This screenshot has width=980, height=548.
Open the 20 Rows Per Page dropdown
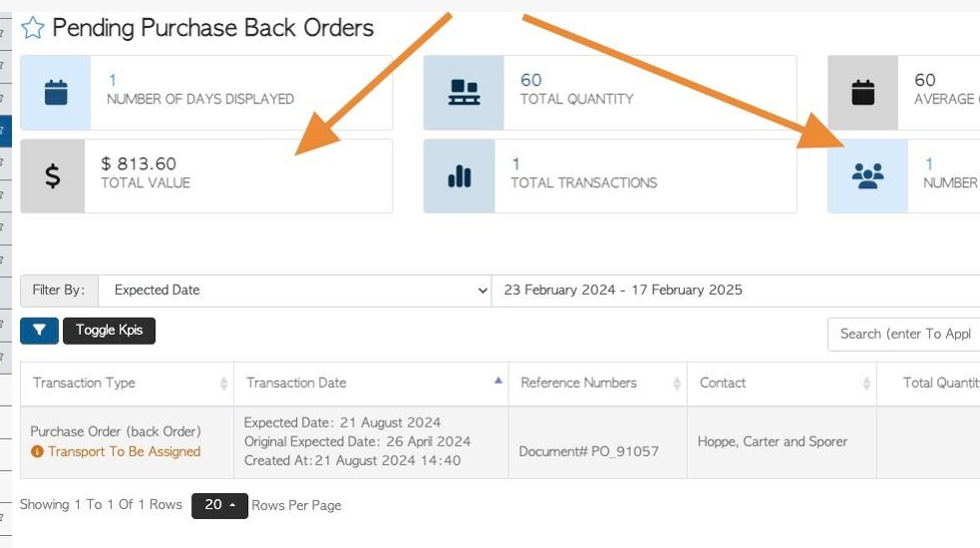[x=219, y=505]
